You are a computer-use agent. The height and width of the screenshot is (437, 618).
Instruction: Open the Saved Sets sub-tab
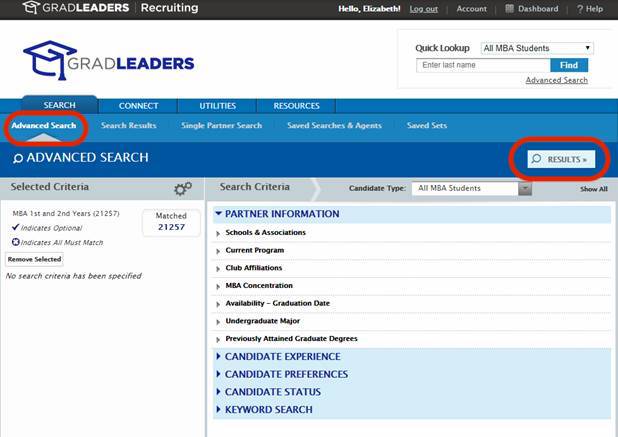tap(427, 126)
